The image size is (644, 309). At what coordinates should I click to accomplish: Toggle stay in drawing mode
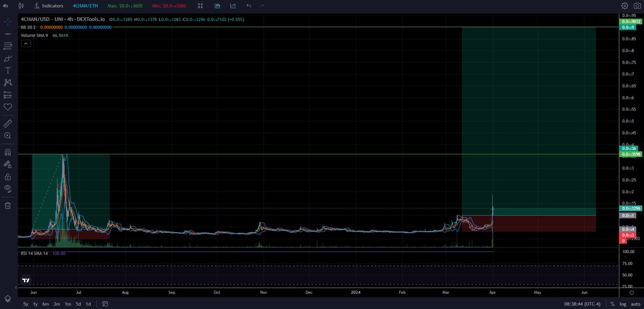(8, 164)
